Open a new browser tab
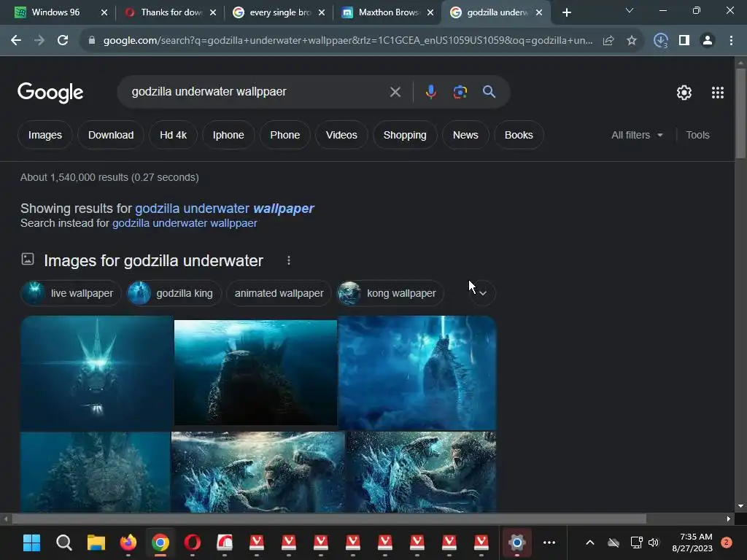 click(566, 12)
